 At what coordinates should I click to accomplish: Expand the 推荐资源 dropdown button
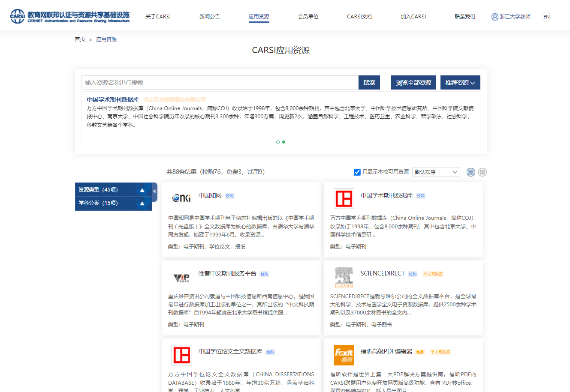tap(460, 83)
